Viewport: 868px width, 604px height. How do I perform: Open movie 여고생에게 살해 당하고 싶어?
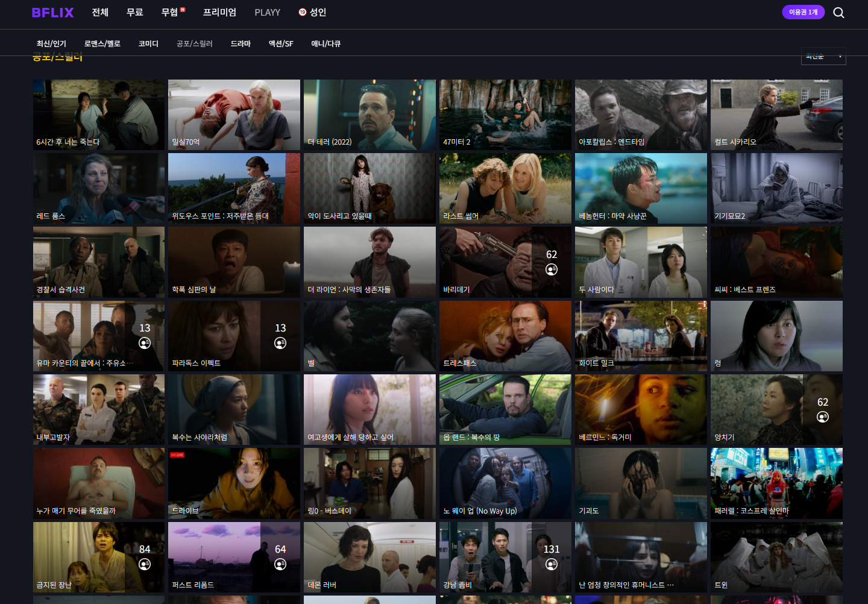370,410
